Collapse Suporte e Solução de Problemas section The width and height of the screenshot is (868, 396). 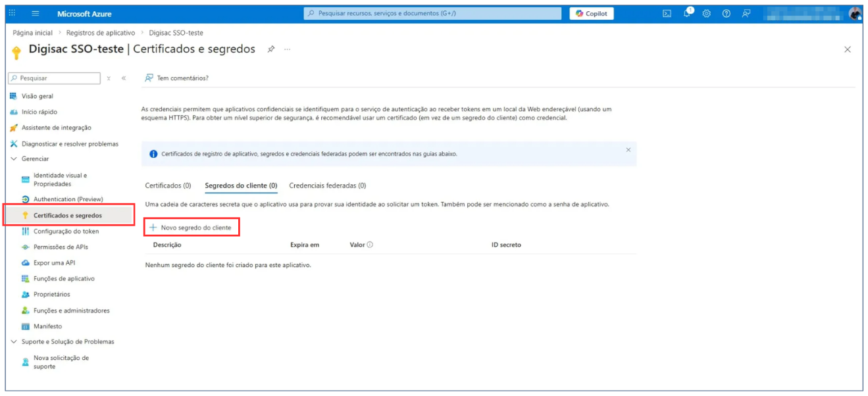(14, 341)
